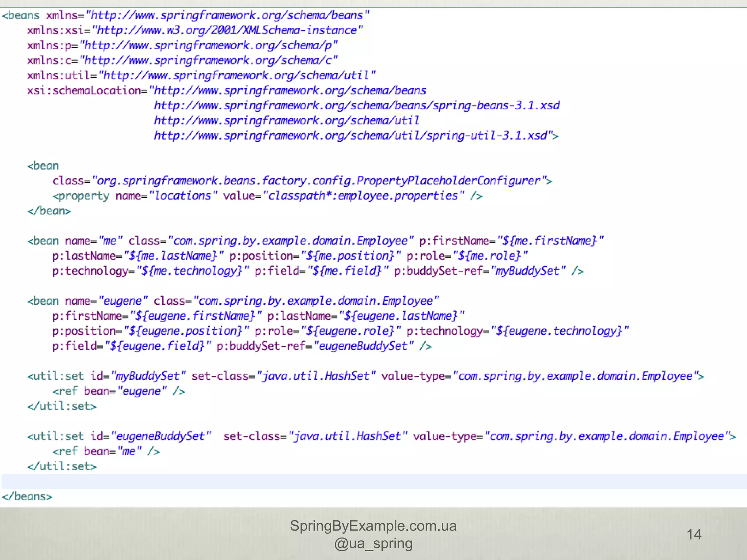The image size is (747, 560).
Task: Click the xmlns:c attribute name
Action: pyautogui.click(x=49, y=60)
